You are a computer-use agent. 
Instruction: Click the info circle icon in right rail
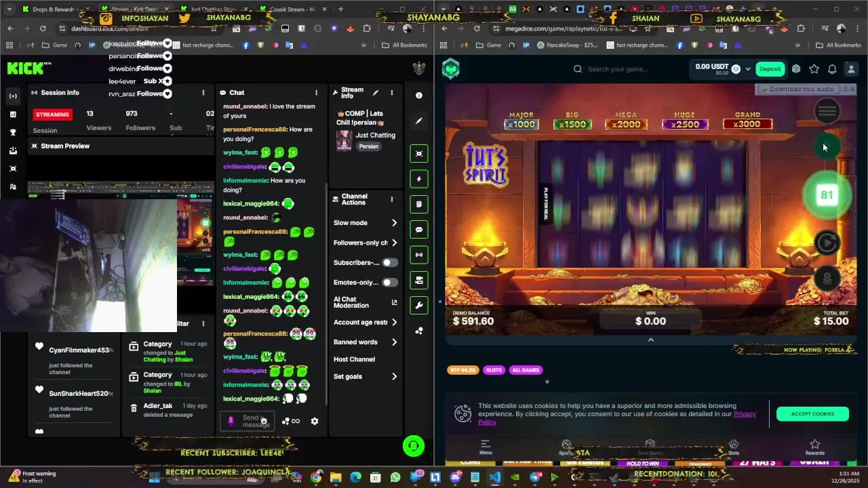[x=419, y=96]
